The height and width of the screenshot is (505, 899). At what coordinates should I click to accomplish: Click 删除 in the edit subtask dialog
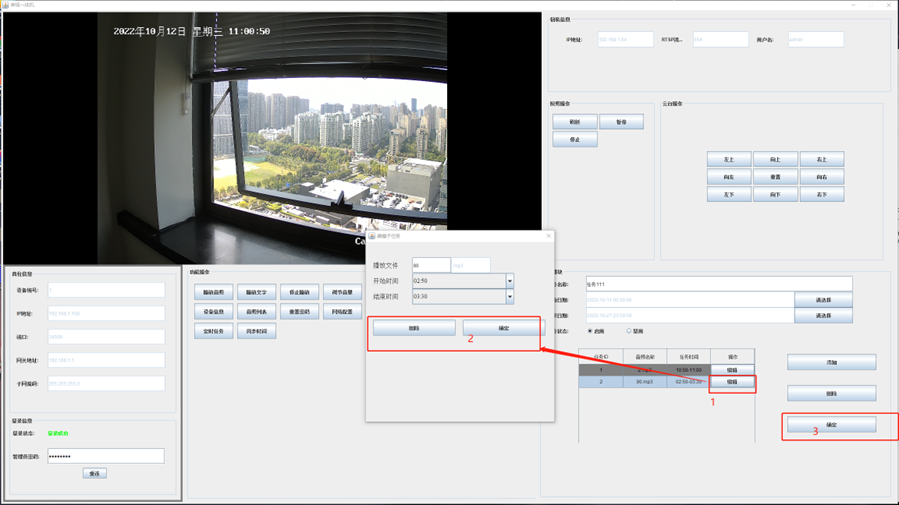click(x=414, y=328)
